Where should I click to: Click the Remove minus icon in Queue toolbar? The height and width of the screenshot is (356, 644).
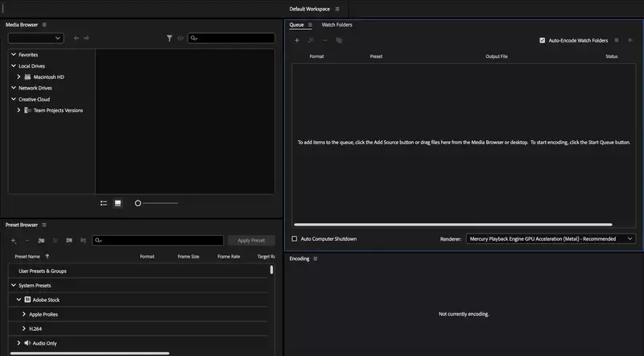coord(325,40)
